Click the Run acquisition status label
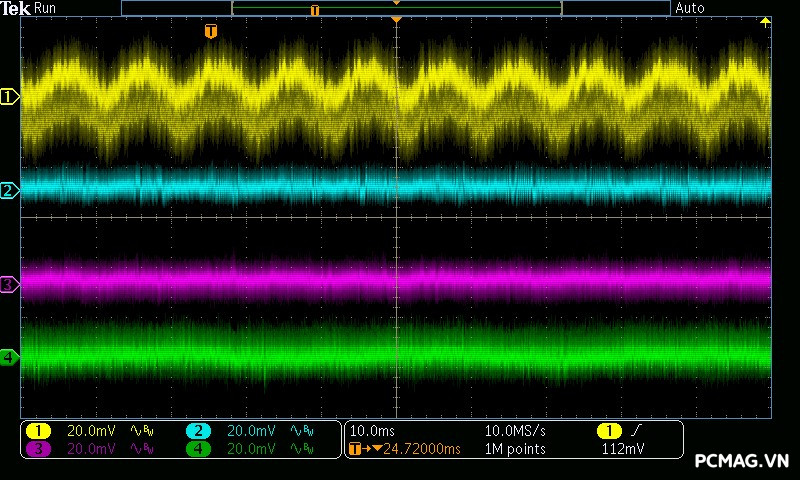Viewport: 800px width, 480px height. 46,8
